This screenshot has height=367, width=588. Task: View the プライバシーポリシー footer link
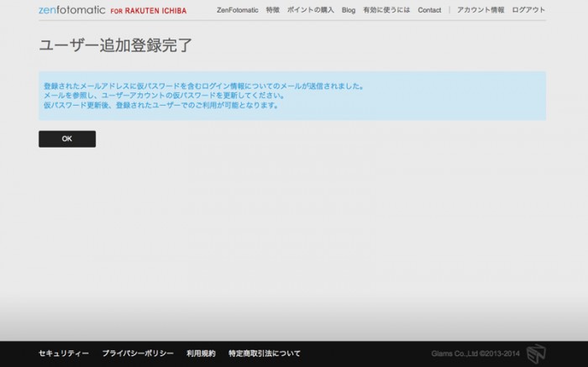[x=138, y=354]
